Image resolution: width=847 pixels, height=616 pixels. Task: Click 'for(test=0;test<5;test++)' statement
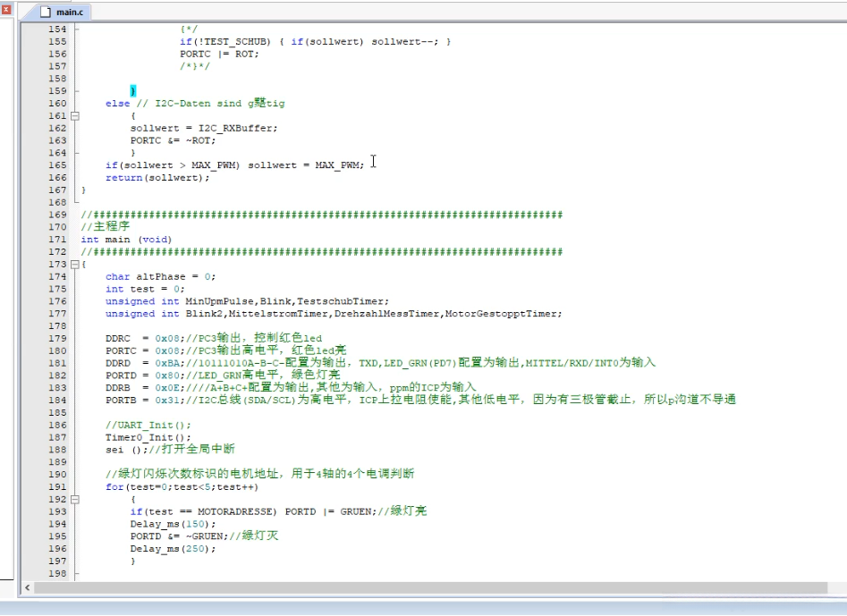click(x=182, y=487)
